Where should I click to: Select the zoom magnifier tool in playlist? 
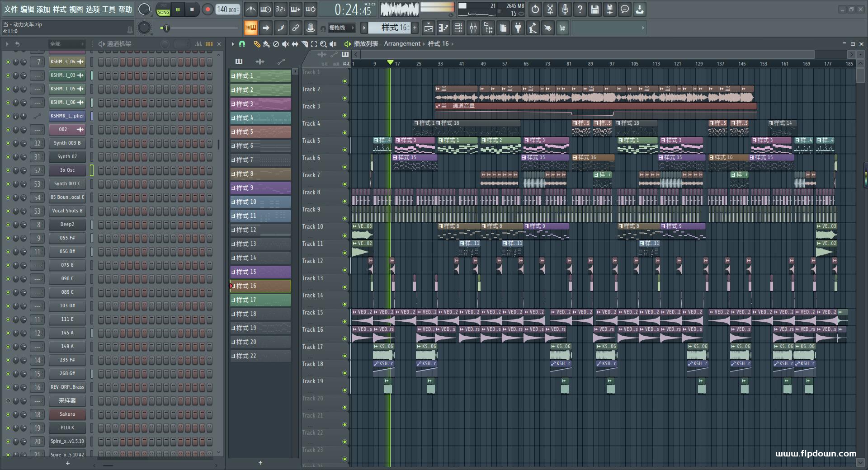(324, 44)
